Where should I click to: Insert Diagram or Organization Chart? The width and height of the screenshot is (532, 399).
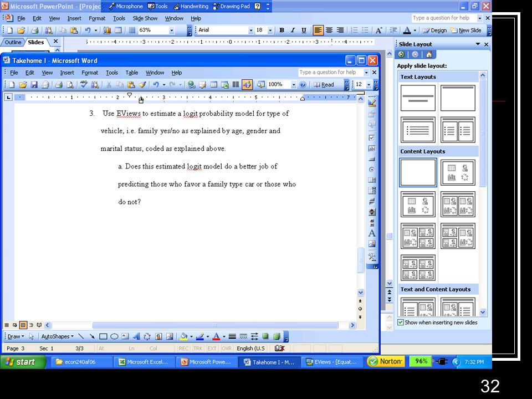pyautogui.click(x=147, y=336)
